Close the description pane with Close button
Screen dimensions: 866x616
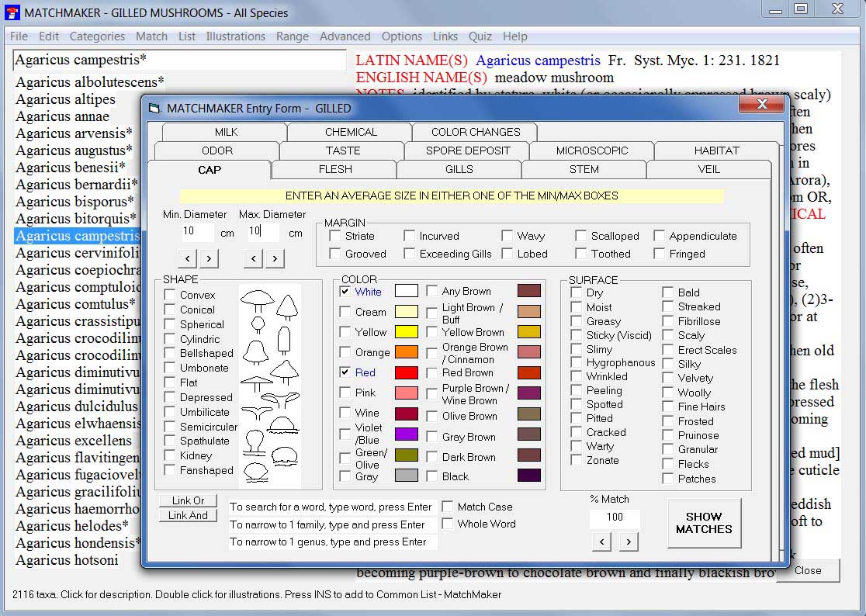click(x=808, y=571)
